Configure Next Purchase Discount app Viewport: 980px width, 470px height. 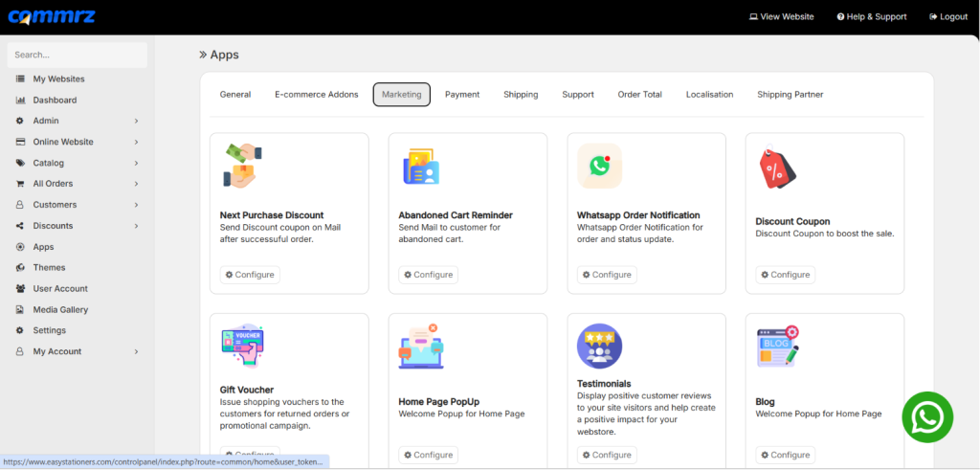pyautogui.click(x=250, y=275)
